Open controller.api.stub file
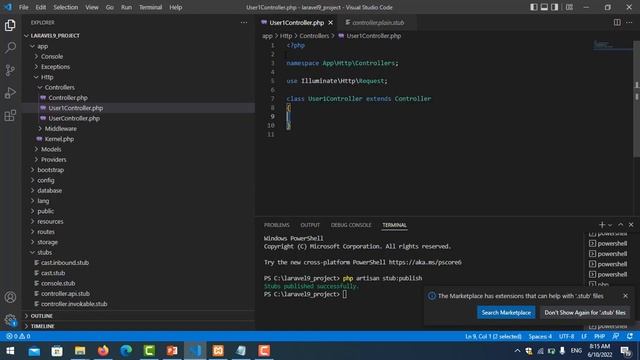 (65, 293)
